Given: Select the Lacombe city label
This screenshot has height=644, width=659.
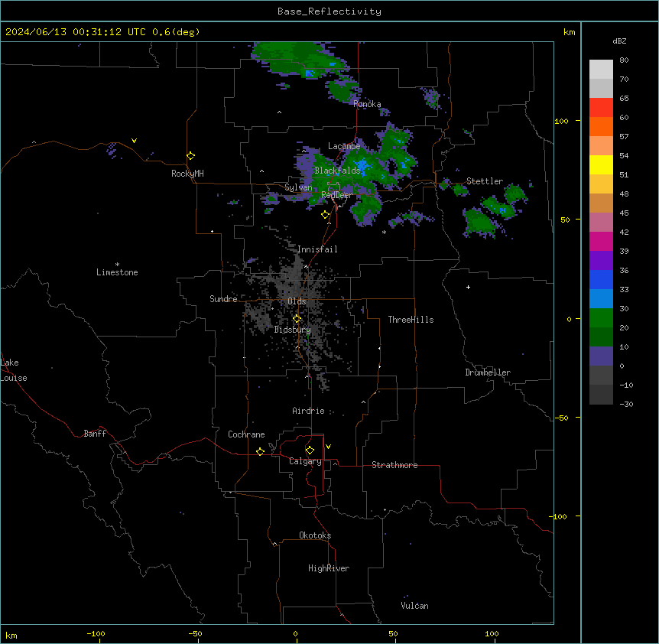Looking at the screenshot, I should [344, 146].
